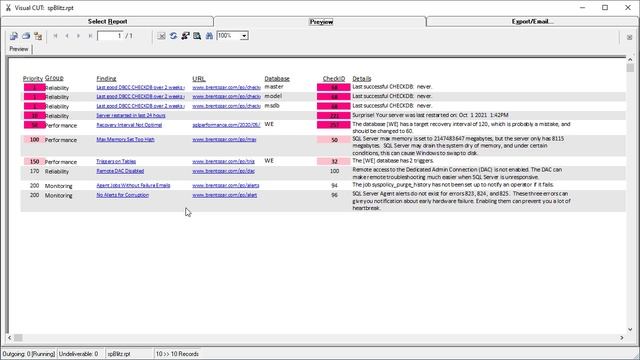Open URL for Max Memory row

[x=224, y=139]
